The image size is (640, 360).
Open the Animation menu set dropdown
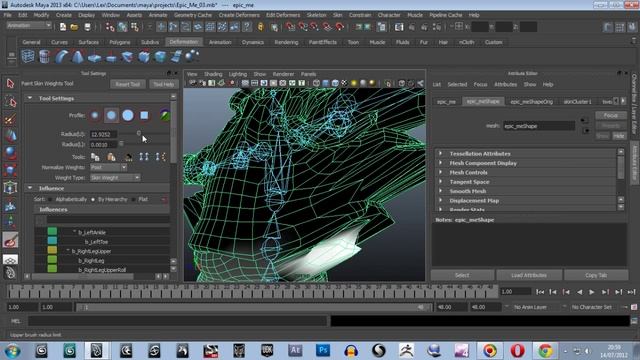point(29,25)
